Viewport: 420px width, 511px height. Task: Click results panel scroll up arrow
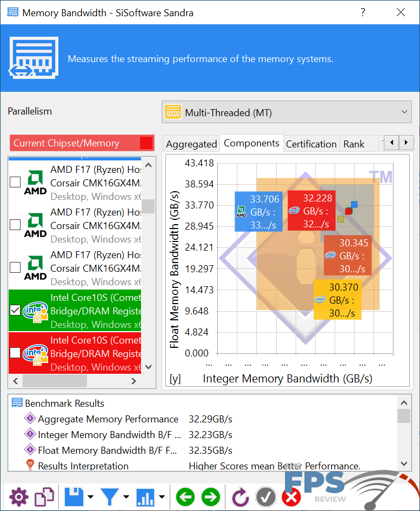(404, 403)
